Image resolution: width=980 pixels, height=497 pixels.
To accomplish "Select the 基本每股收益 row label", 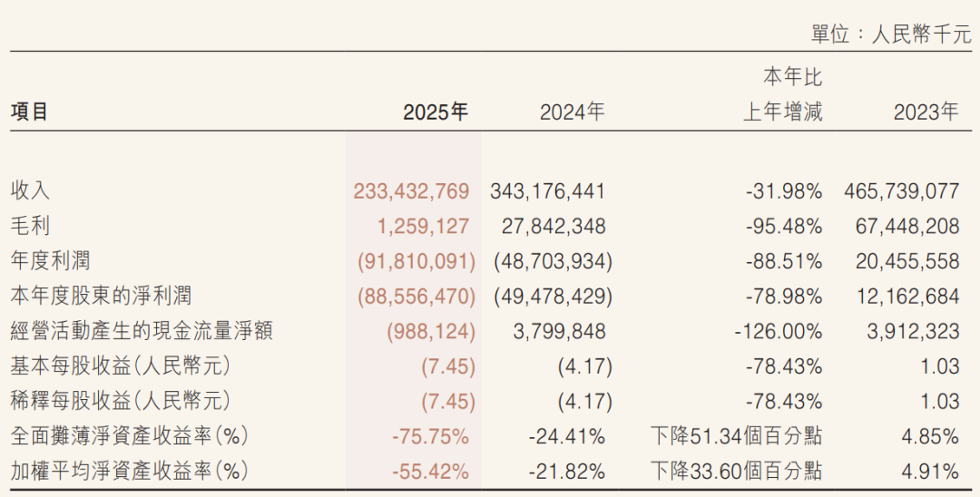I will point(120,366).
